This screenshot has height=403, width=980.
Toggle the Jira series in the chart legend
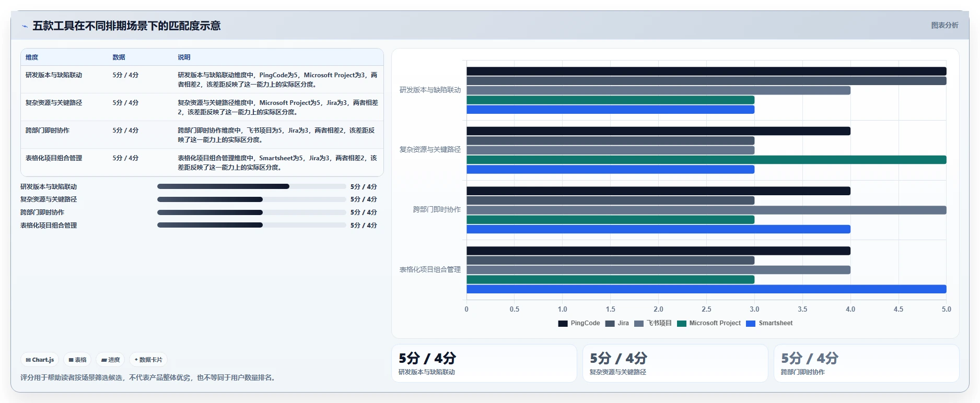[x=617, y=324]
